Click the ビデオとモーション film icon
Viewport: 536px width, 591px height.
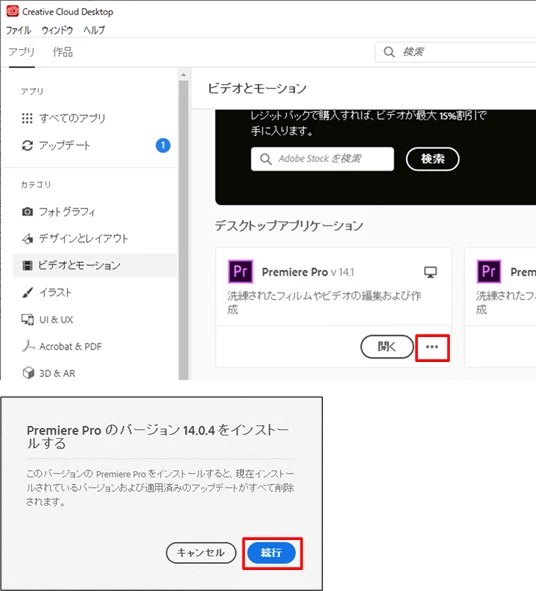click(x=27, y=266)
